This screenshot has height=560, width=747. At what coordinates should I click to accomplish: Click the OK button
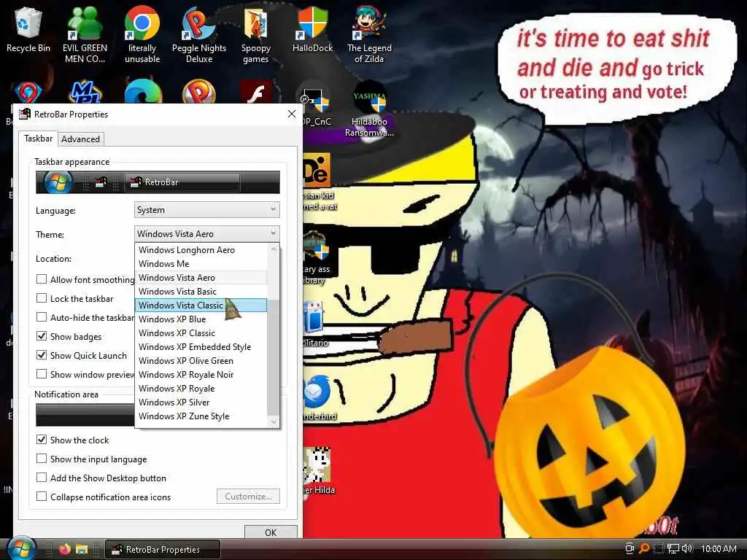coord(271,532)
